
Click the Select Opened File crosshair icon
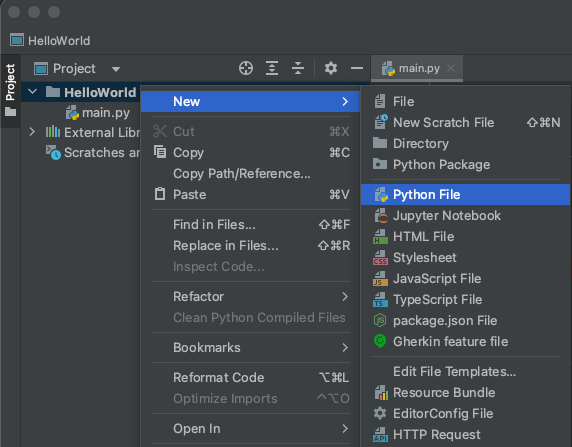[x=246, y=68]
